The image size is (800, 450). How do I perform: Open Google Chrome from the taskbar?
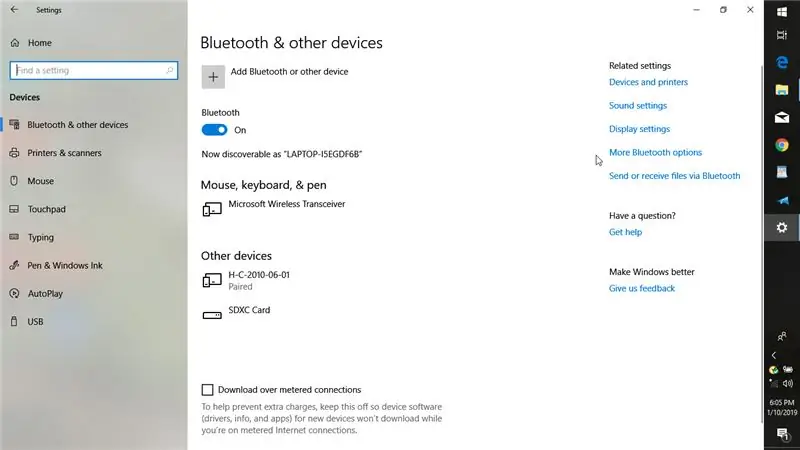[782, 145]
